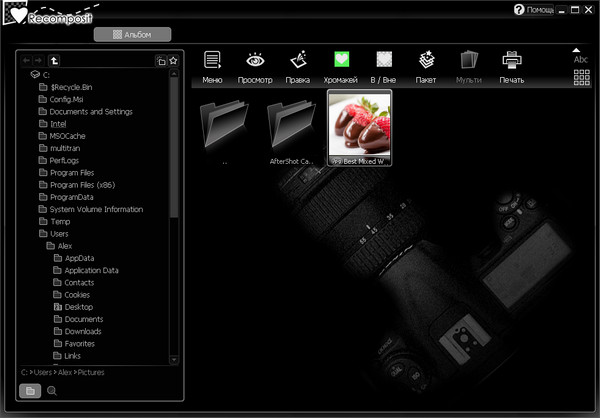Screen dimensions: 600x418
Task: Open the Пакет batch tool
Action: pyautogui.click(x=426, y=67)
